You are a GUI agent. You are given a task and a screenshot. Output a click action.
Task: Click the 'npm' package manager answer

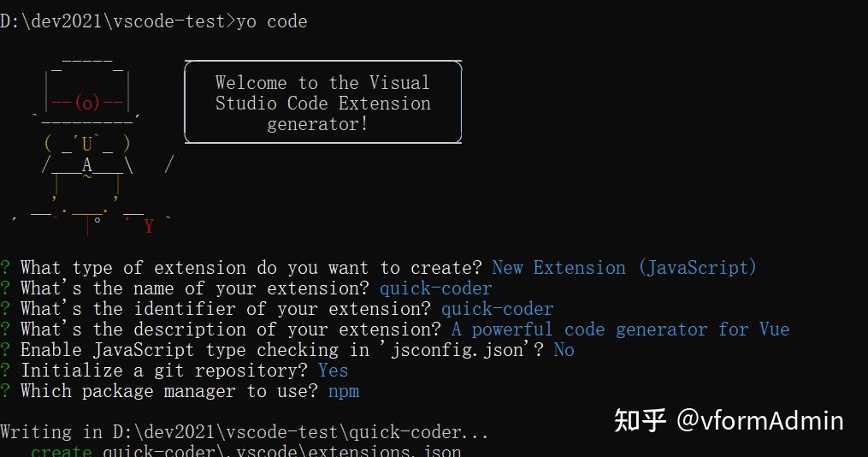(343, 391)
